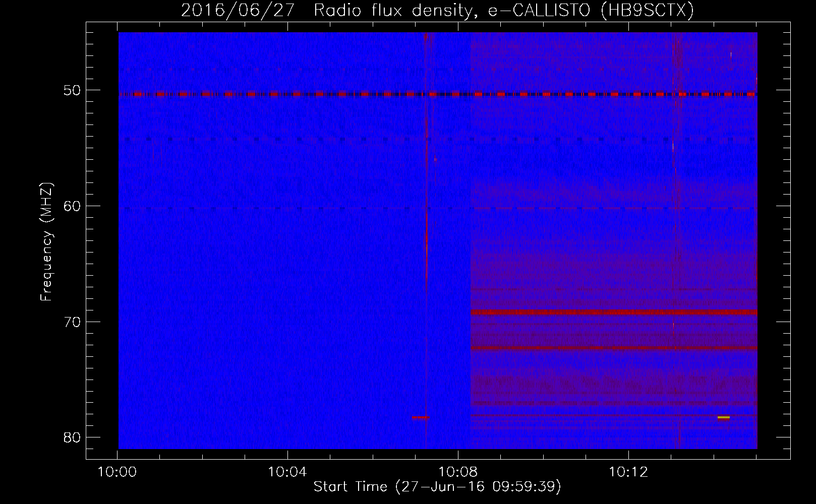Screen dimensions: 816x504
Task: Click the 70 frequency tick label
Action: point(72,322)
